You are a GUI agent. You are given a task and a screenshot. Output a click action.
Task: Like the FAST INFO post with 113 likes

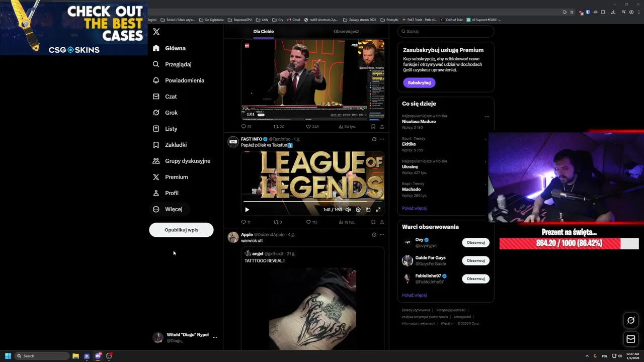tap(312, 222)
